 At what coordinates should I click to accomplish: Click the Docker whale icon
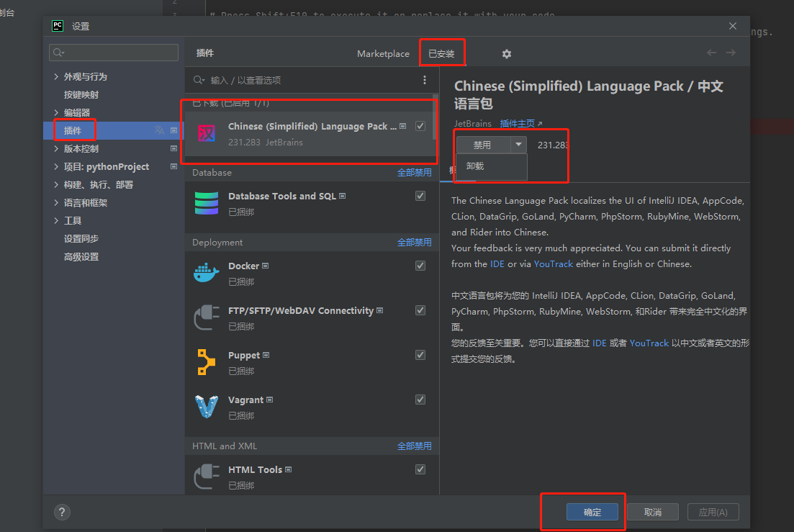[207, 274]
